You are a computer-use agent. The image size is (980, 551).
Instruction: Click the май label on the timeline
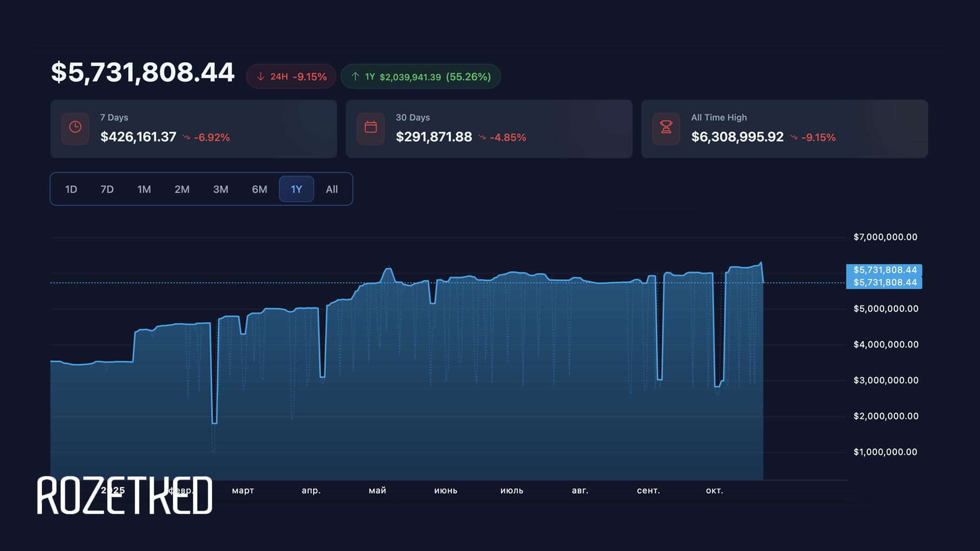point(377,490)
